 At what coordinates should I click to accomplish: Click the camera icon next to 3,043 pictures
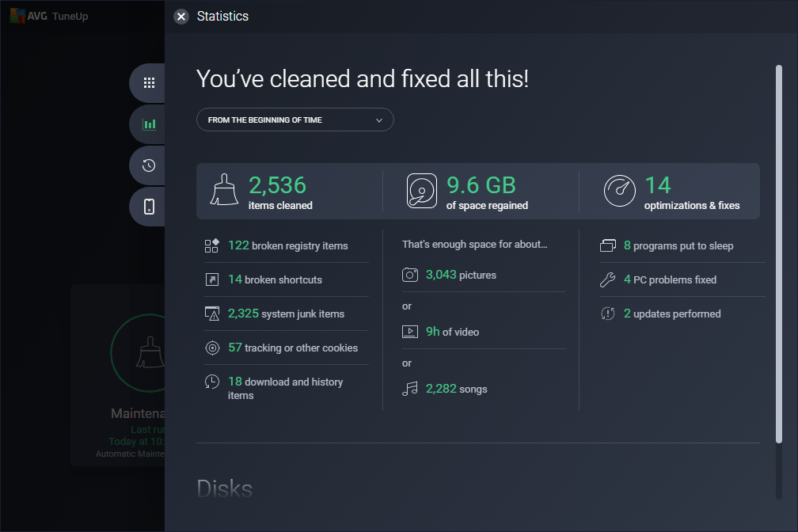click(x=409, y=275)
